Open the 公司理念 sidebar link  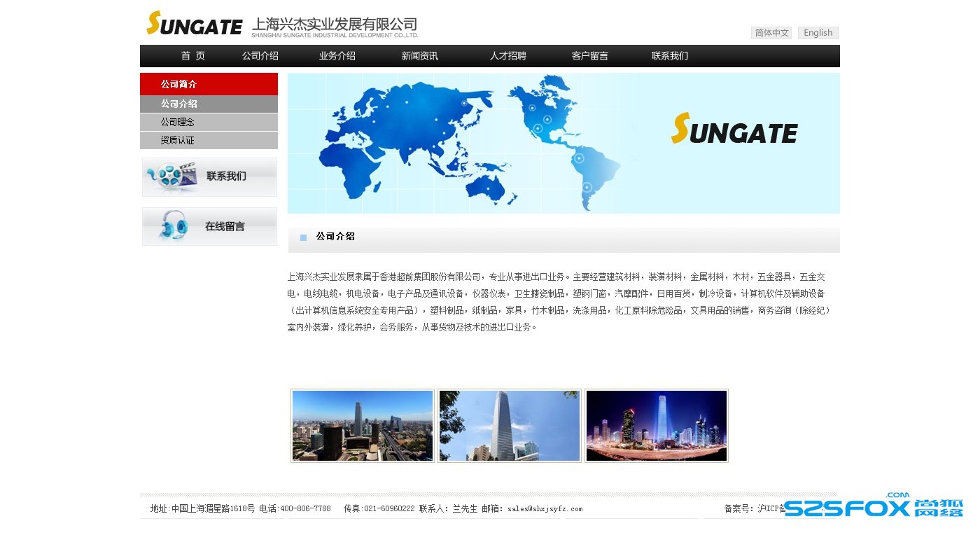(209, 122)
